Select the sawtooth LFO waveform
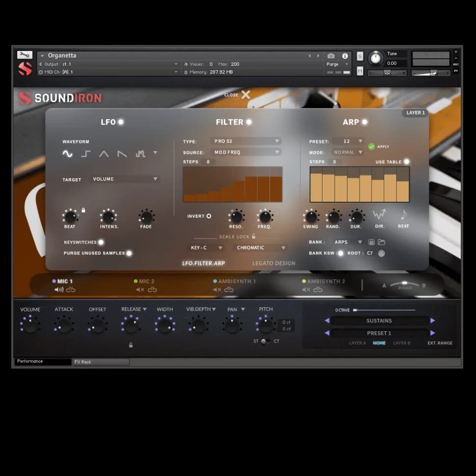This screenshot has width=476, height=476. tap(122, 154)
